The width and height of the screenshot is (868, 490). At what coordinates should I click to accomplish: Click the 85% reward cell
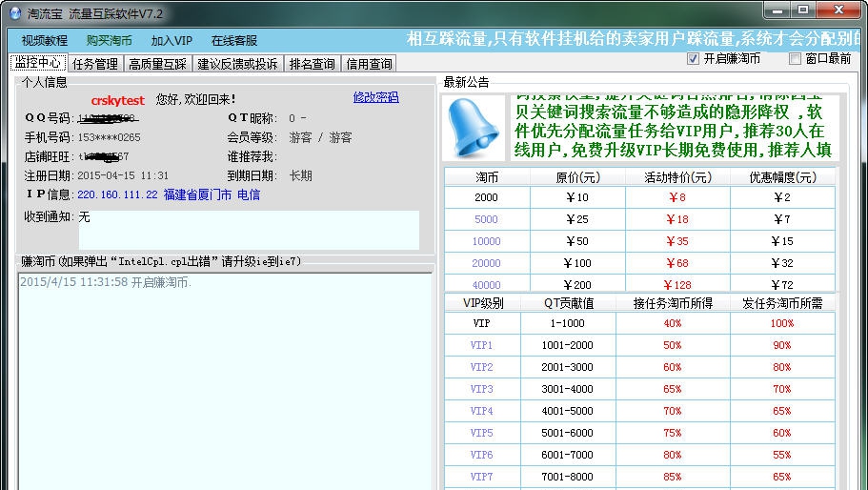pyautogui.click(x=673, y=477)
